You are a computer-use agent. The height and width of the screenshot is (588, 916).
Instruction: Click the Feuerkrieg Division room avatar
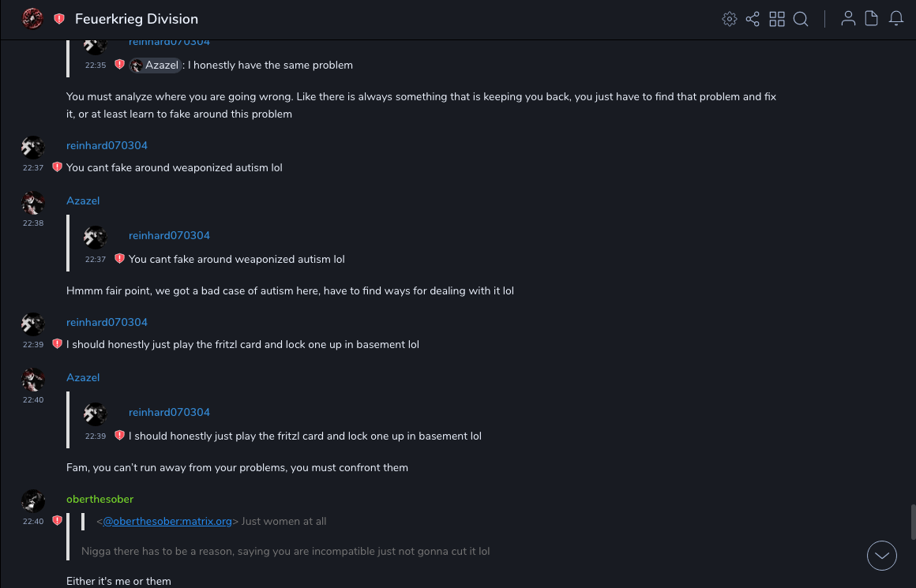(32, 18)
